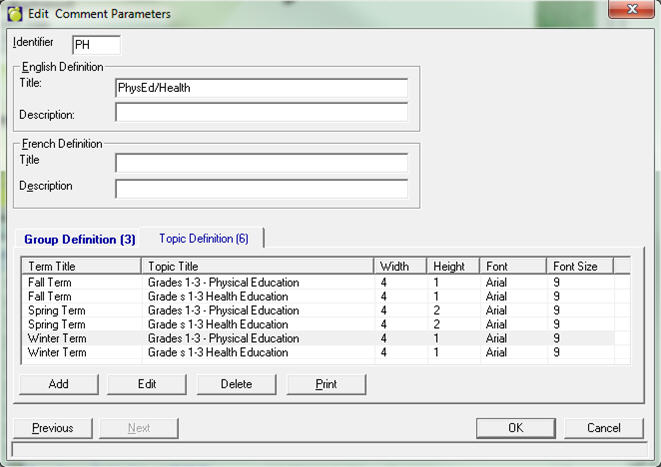This screenshot has height=467, width=661.
Task: Click the Edit button below the table
Action: click(147, 384)
